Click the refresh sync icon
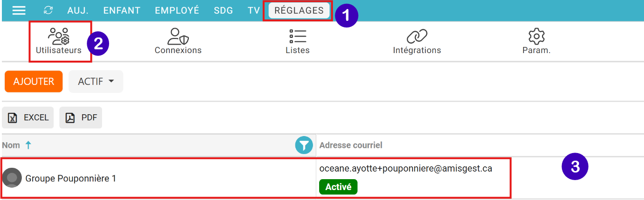The height and width of the screenshot is (200, 644). click(x=48, y=10)
